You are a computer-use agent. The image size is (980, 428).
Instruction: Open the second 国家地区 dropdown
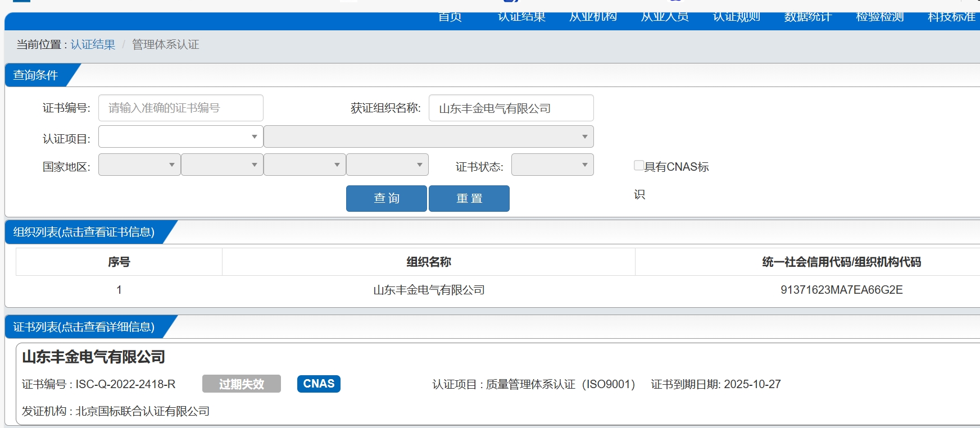(x=222, y=165)
